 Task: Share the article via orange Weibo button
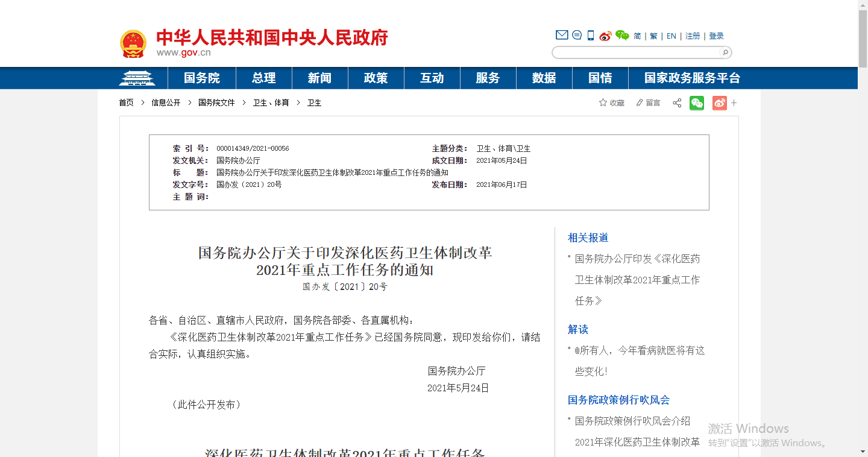tap(719, 103)
